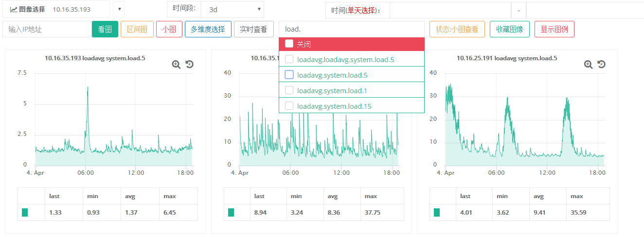
Task: Click last value 1.33
Action: [56, 212]
